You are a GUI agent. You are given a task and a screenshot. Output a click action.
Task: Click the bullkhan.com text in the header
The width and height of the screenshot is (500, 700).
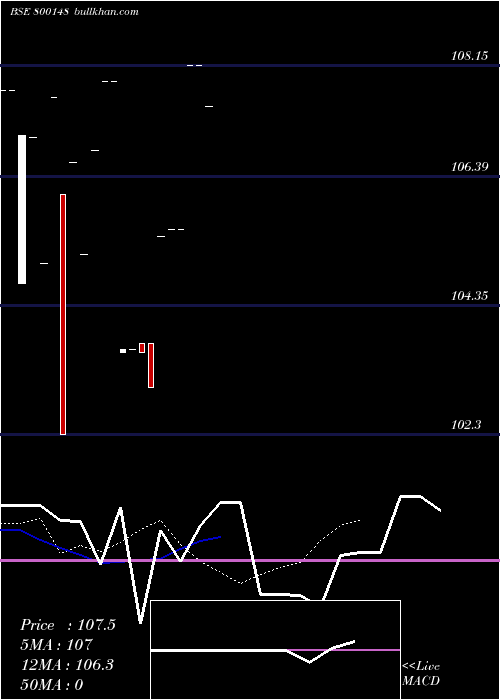pyautogui.click(x=105, y=12)
